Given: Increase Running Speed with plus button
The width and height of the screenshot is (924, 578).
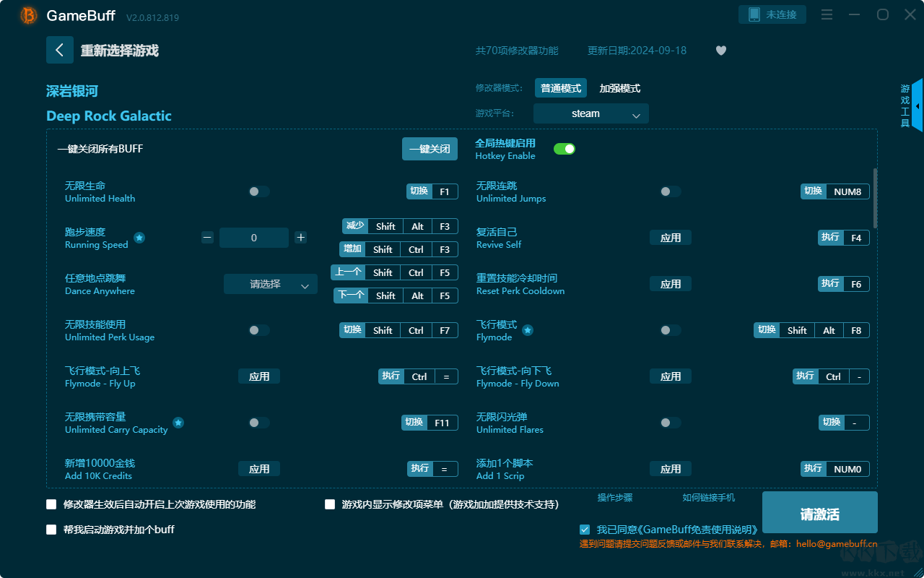Looking at the screenshot, I should pos(301,238).
